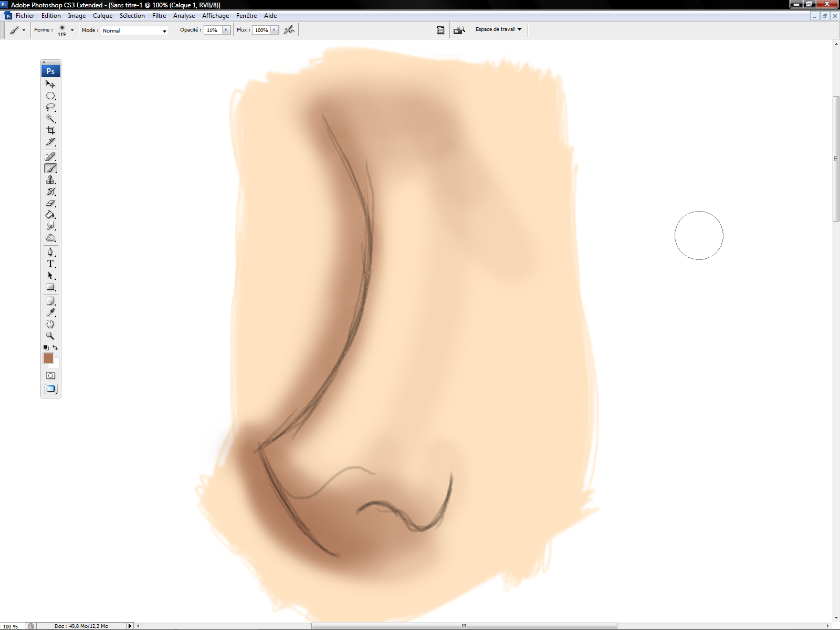Open the tool preset picker arrow

click(x=24, y=30)
